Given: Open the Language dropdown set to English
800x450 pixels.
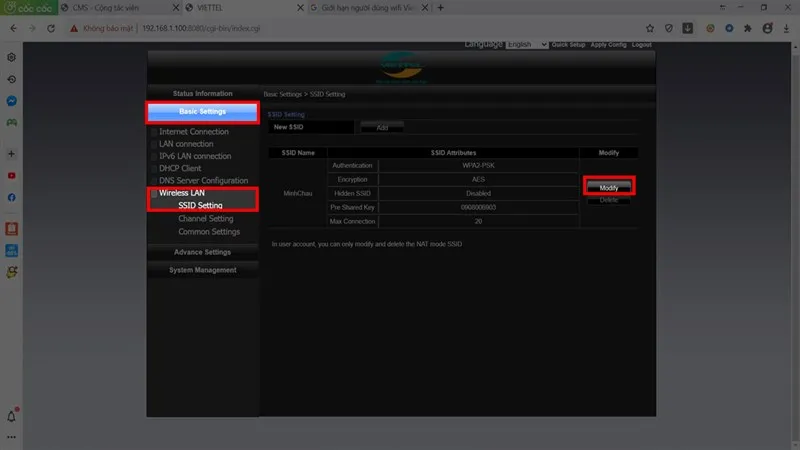Looking at the screenshot, I should click(x=526, y=45).
